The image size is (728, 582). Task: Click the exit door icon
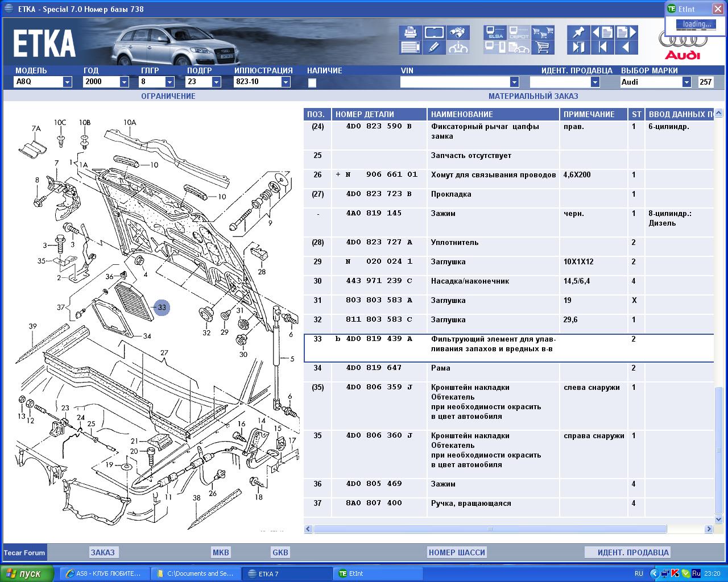578,48
